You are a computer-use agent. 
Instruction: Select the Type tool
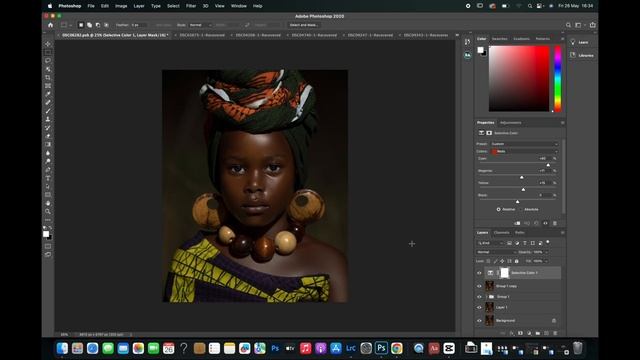[48, 178]
